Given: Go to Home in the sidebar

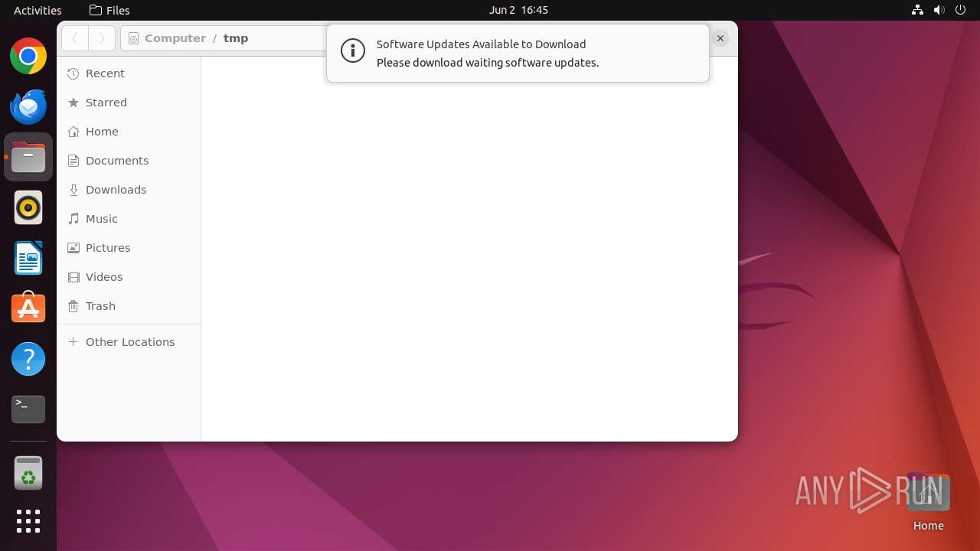Looking at the screenshot, I should pyautogui.click(x=129, y=132).
